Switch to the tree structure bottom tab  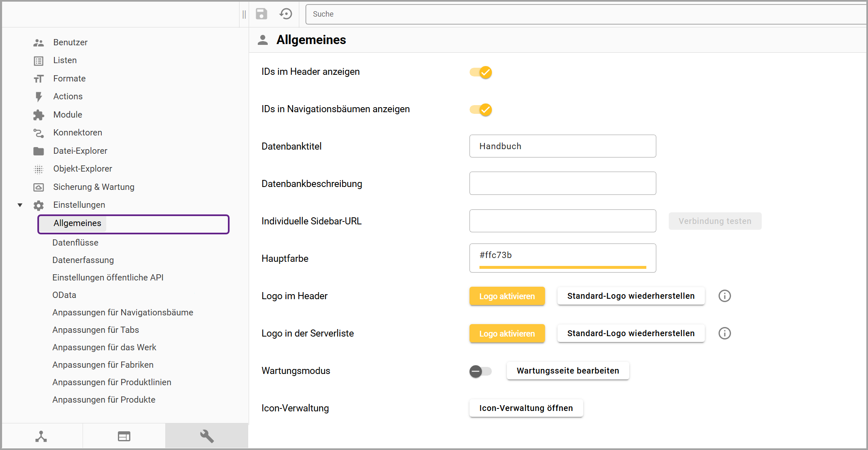[41, 436]
